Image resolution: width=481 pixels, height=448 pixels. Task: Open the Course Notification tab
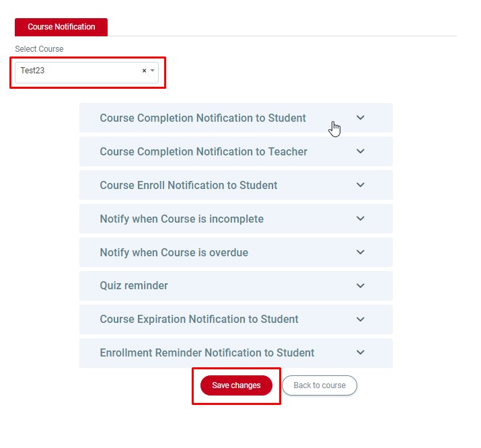(61, 27)
